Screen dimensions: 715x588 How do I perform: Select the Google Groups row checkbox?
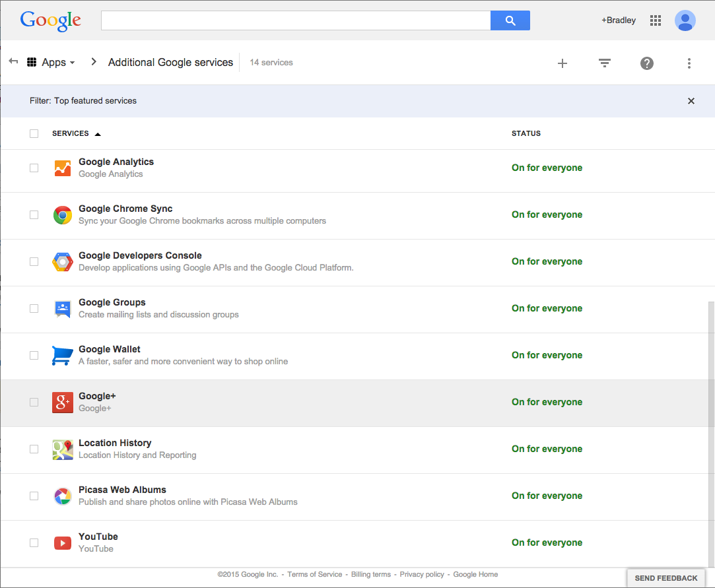(x=34, y=309)
